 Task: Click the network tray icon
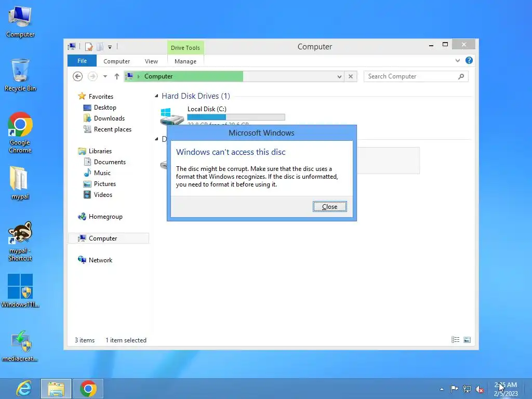point(467,389)
